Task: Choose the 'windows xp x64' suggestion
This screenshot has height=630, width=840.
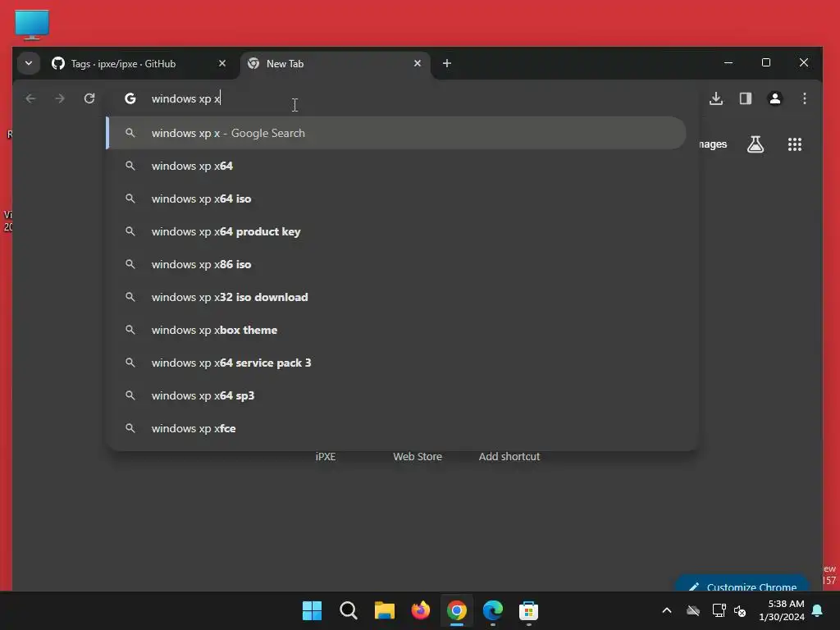Action: click(x=396, y=166)
